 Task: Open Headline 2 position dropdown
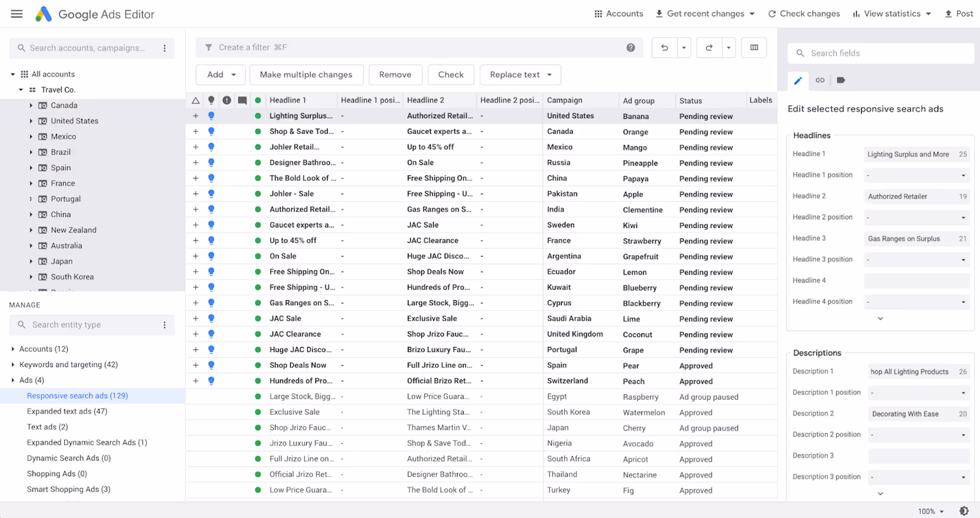(x=917, y=218)
